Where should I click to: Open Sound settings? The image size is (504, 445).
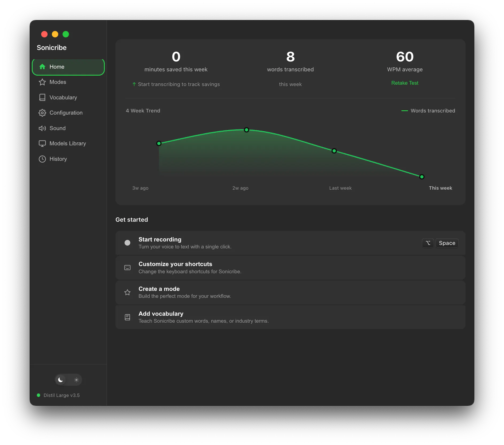point(68,128)
